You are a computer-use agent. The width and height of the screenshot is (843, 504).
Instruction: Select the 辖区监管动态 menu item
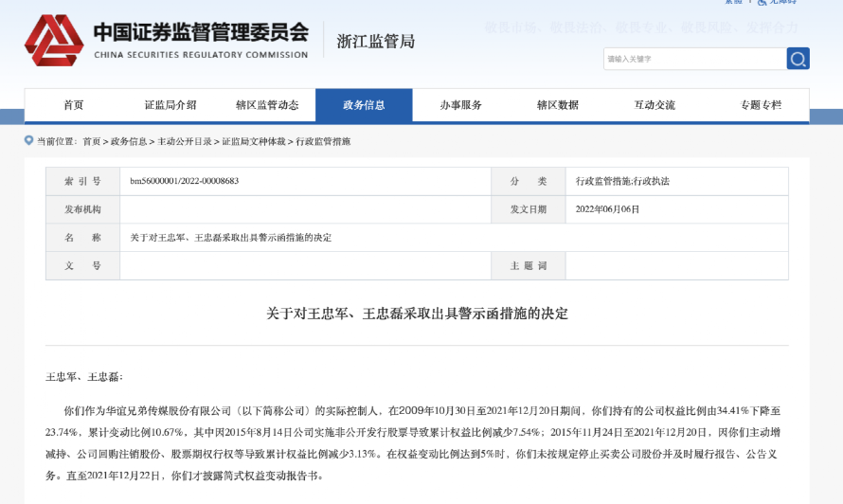point(267,105)
